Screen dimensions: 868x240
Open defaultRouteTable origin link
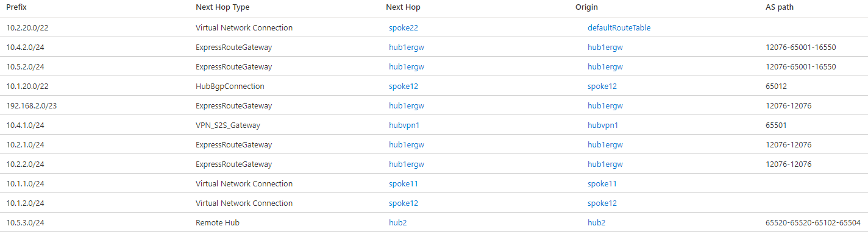click(619, 27)
